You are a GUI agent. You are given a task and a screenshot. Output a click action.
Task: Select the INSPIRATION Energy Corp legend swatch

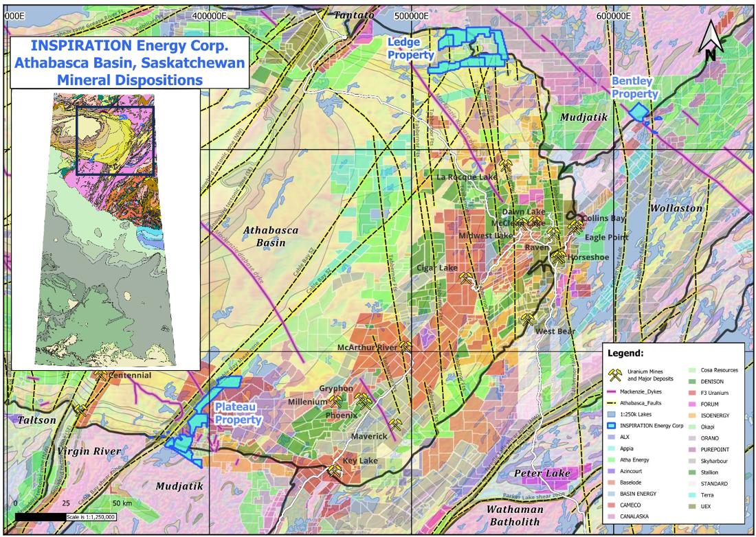(x=612, y=426)
